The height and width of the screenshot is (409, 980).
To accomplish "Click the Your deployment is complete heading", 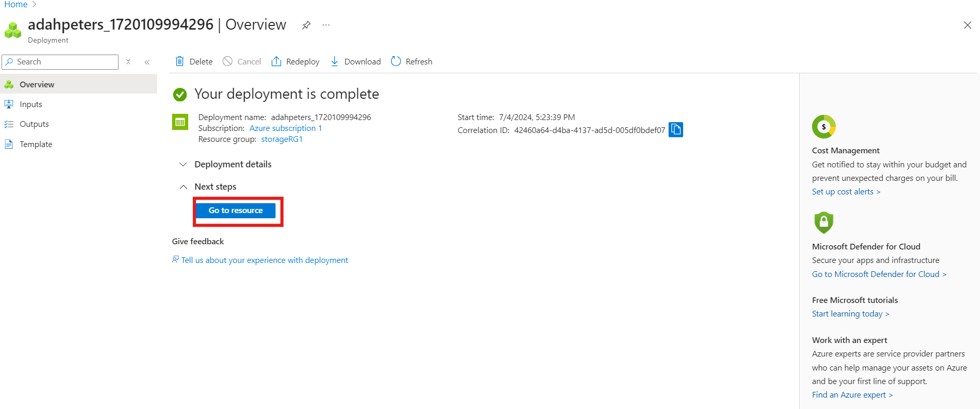I will 286,94.
